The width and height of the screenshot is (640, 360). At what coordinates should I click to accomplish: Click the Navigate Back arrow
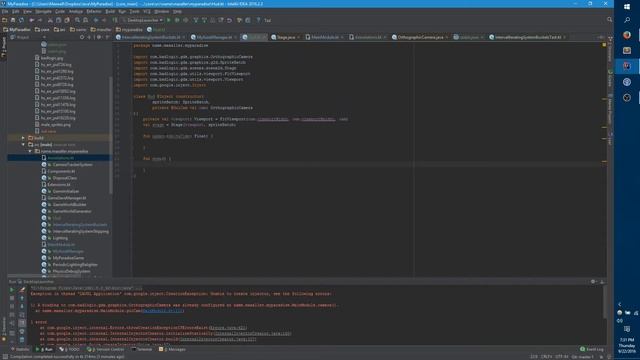click(96, 20)
